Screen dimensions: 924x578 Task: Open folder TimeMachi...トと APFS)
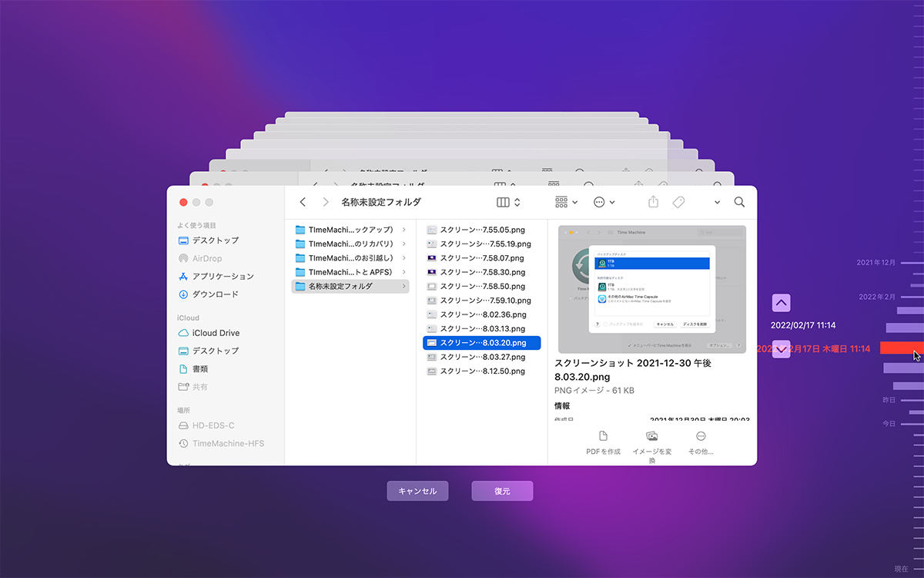pyautogui.click(x=350, y=272)
